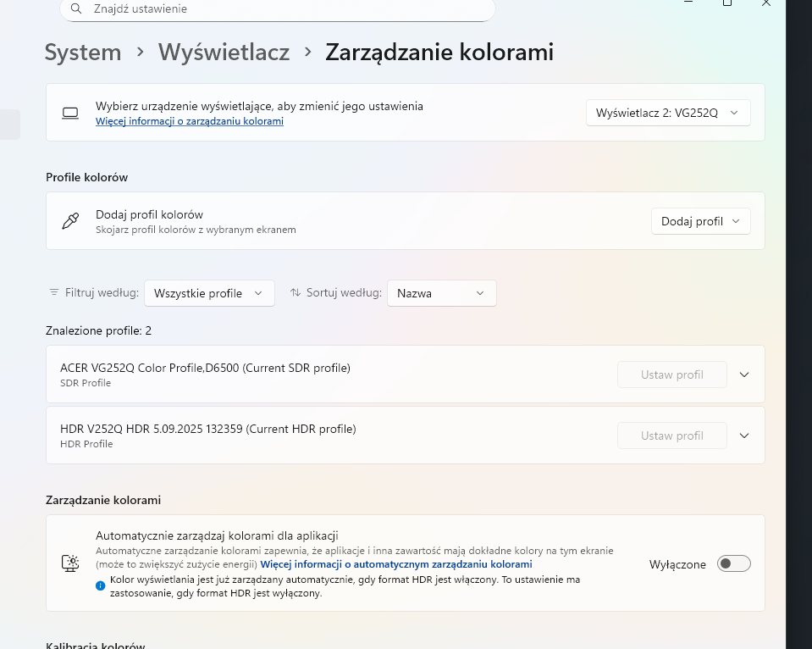Open Więcej informacji o zarządzaniu kolorami link
The width and height of the screenshot is (812, 649).
tap(190, 122)
